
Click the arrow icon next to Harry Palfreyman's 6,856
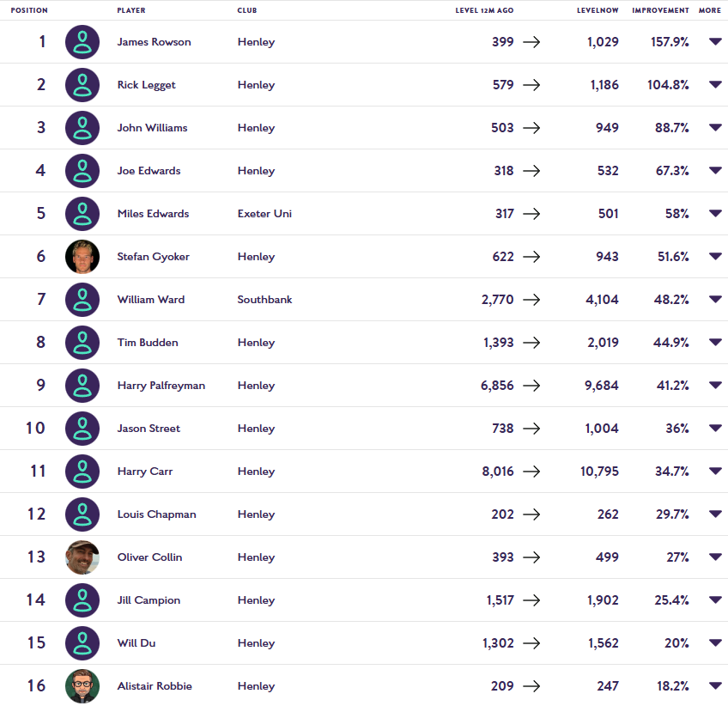[531, 386]
